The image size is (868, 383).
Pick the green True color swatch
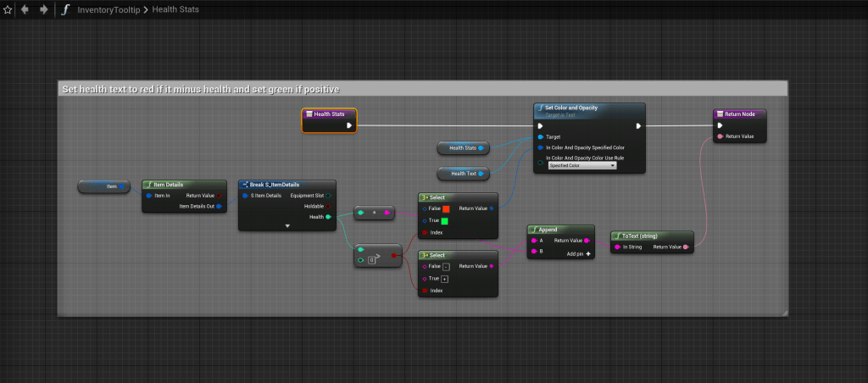[x=444, y=221]
